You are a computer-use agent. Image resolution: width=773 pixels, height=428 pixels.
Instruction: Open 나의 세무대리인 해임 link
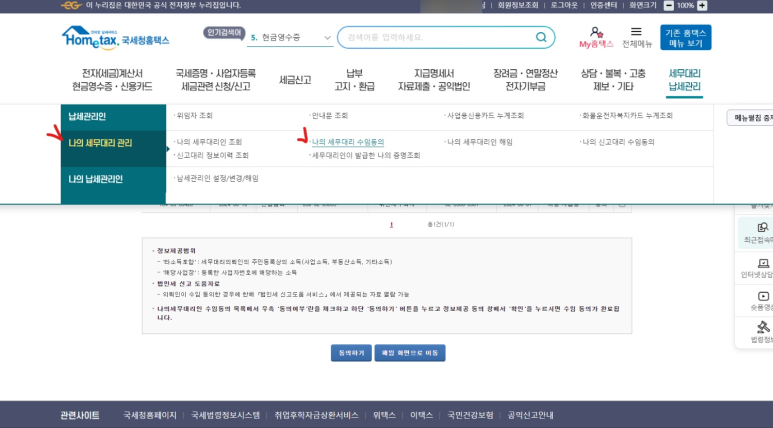click(x=480, y=142)
